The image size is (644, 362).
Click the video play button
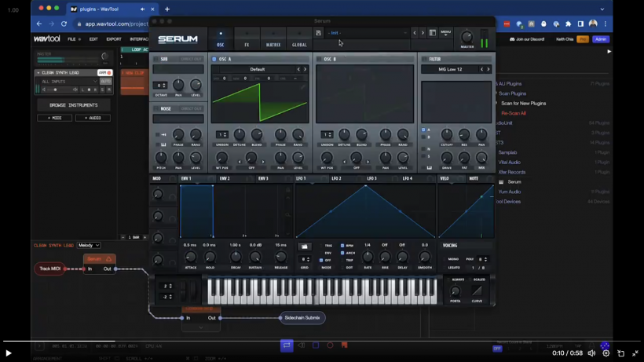(8, 353)
